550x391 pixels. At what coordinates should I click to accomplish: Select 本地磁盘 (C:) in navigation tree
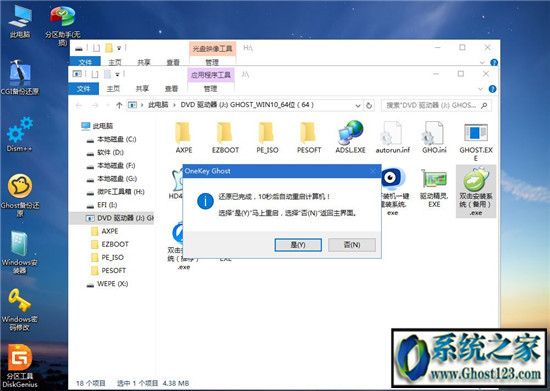coord(111,139)
